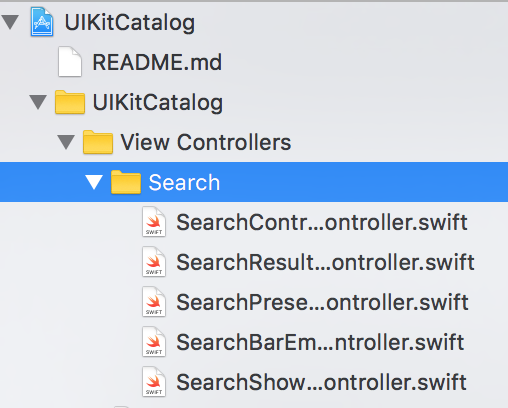This screenshot has height=408, width=508.
Task: Select SearchShow…ontroller.swift in navigator
Action: [321, 382]
